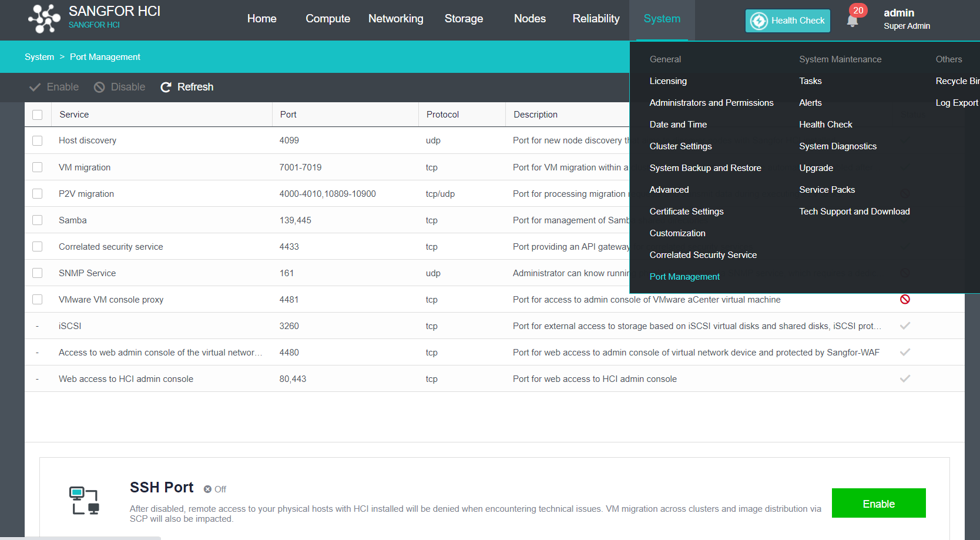Click enabled checkmark status for iSCSI row
This screenshot has width=980, height=540.
905,326
